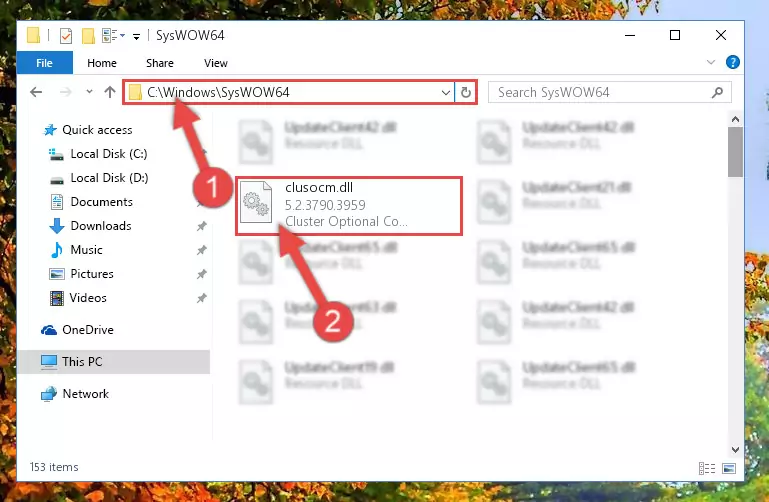Click the Search SysWOW64 field

(x=610, y=92)
